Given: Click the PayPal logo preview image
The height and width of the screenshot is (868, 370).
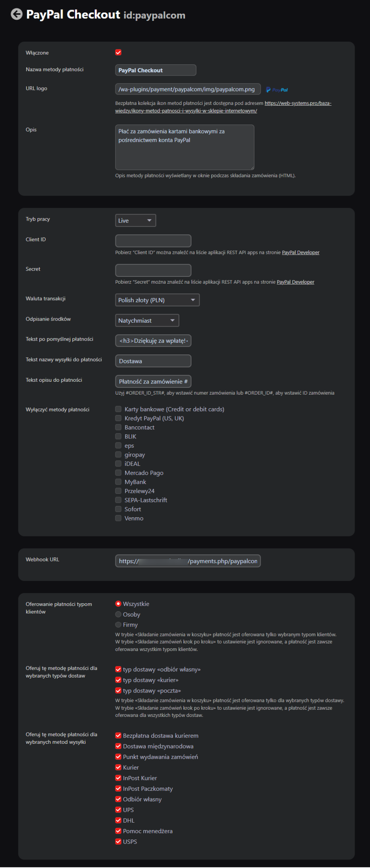Looking at the screenshot, I should (277, 90).
